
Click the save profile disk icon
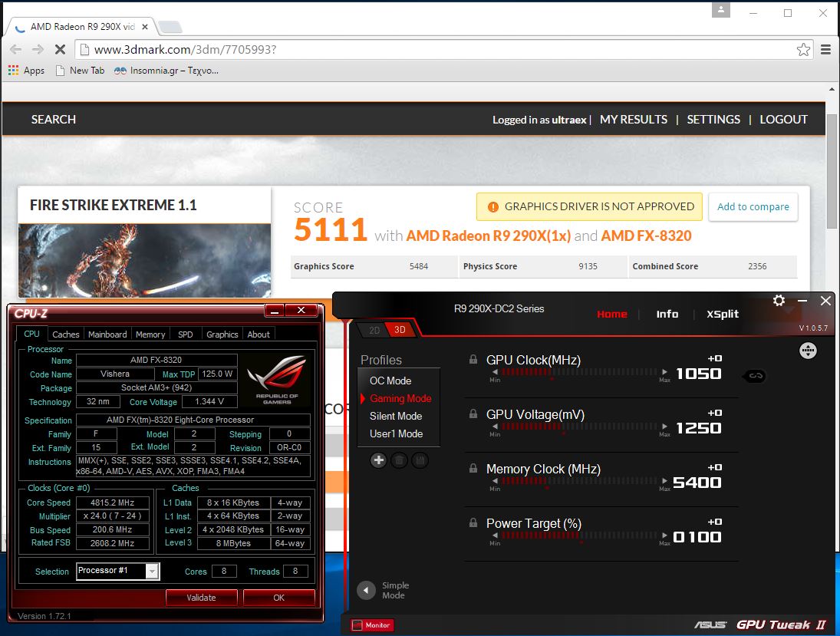pos(420,460)
